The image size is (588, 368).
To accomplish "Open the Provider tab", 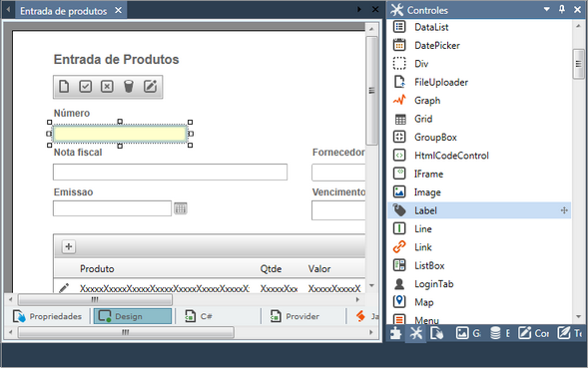I will [x=295, y=316].
